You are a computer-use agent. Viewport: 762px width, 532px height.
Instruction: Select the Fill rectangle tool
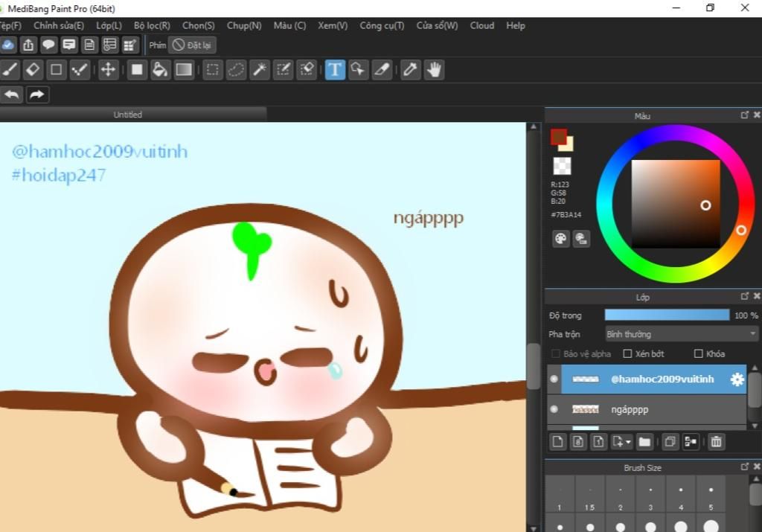(x=137, y=70)
